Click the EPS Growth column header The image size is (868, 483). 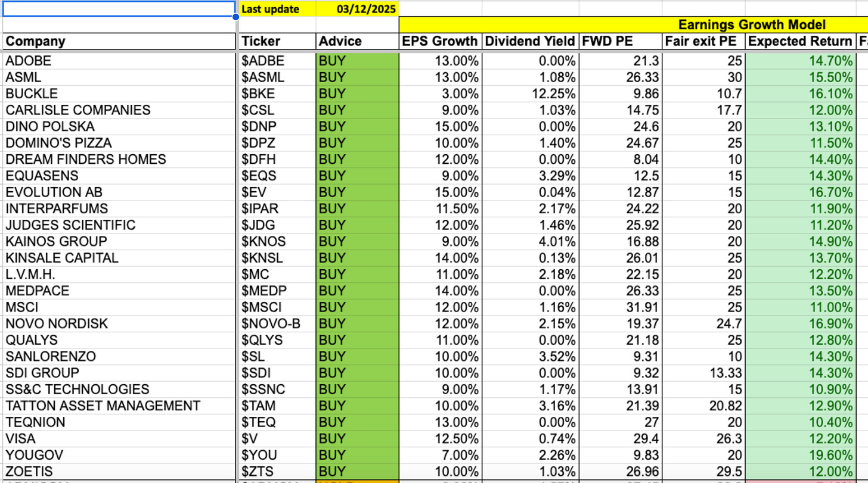(440, 41)
